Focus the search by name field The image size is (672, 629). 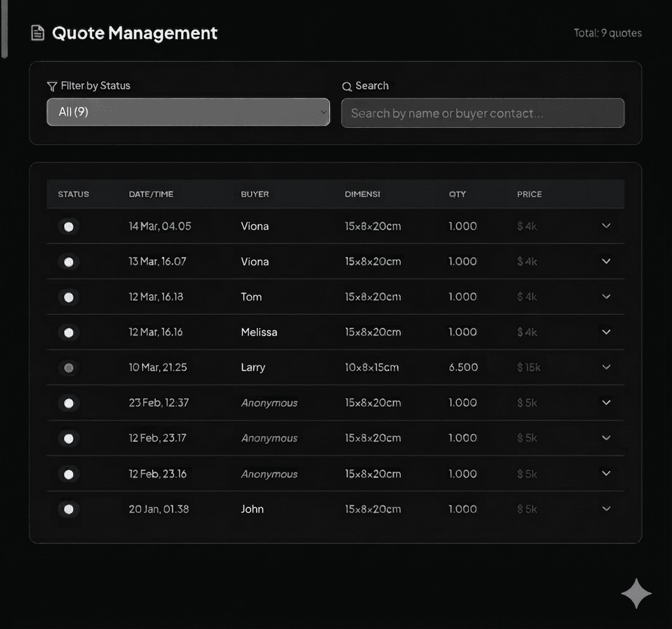[x=482, y=113]
